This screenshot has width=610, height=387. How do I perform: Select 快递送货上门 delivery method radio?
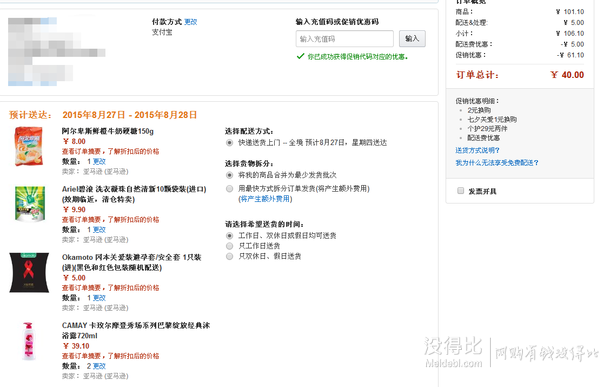tap(230, 143)
